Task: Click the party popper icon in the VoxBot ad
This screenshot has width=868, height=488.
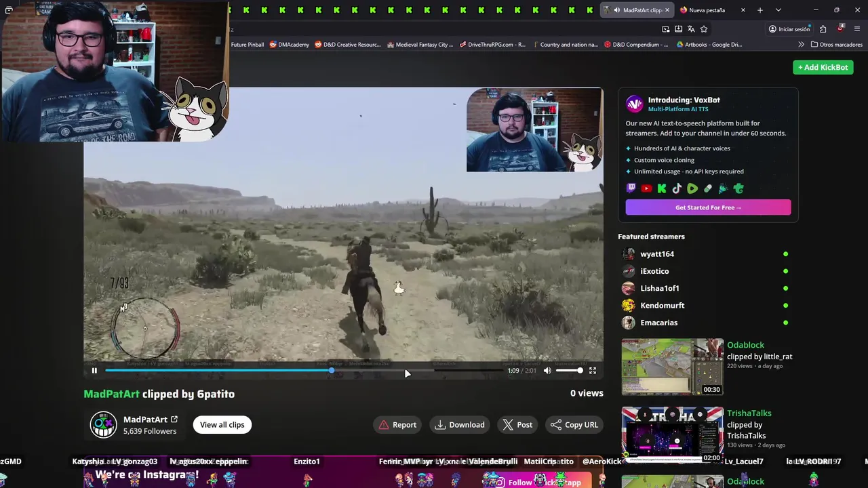Action: (723, 189)
